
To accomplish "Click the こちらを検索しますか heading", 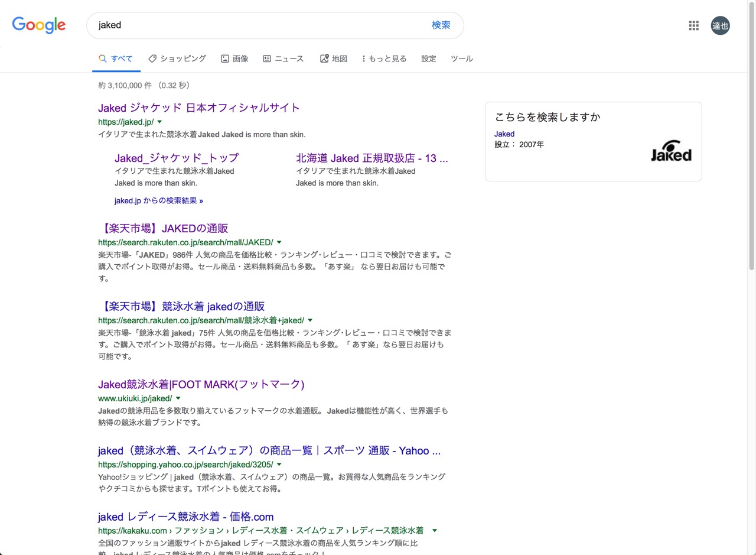I will [548, 117].
